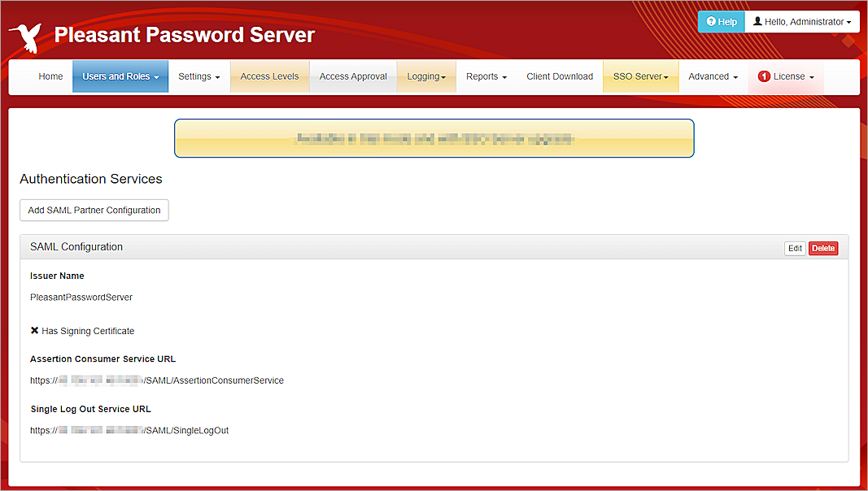This screenshot has height=491, width=868.
Task: Open the Advanced dropdown menu
Action: pyautogui.click(x=712, y=76)
